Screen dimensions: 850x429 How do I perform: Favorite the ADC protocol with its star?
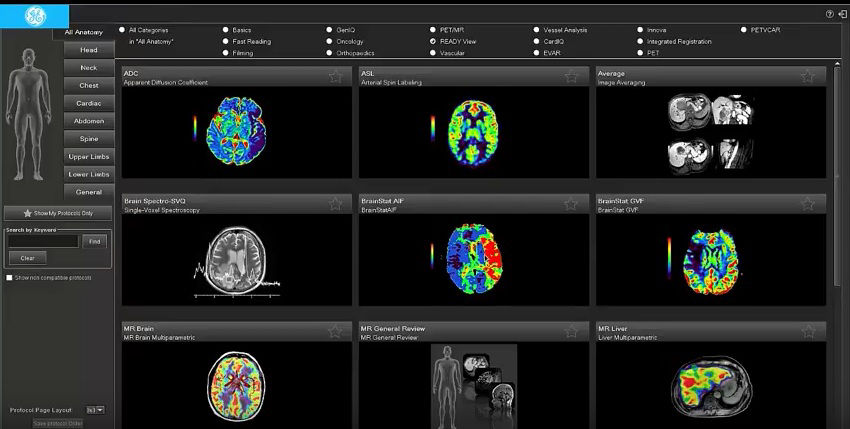pyautogui.click(x=336, y=76)
